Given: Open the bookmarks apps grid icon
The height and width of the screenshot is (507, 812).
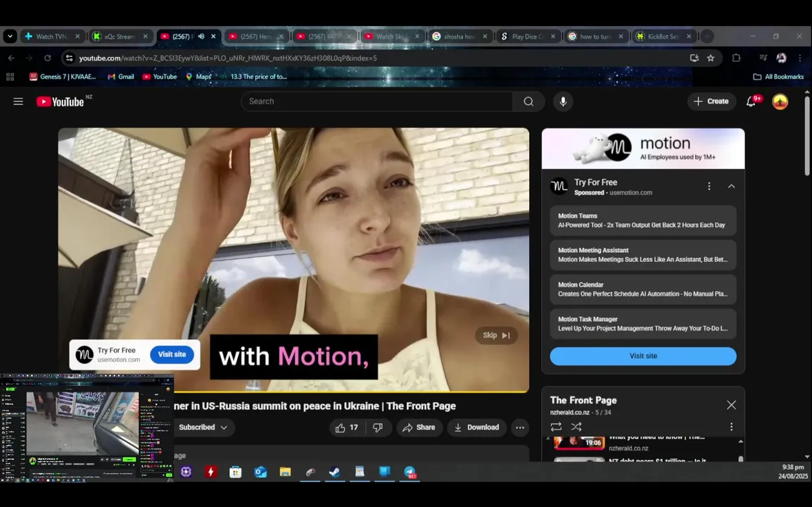Looking at the screenshot, I should (x=10, y=77).
